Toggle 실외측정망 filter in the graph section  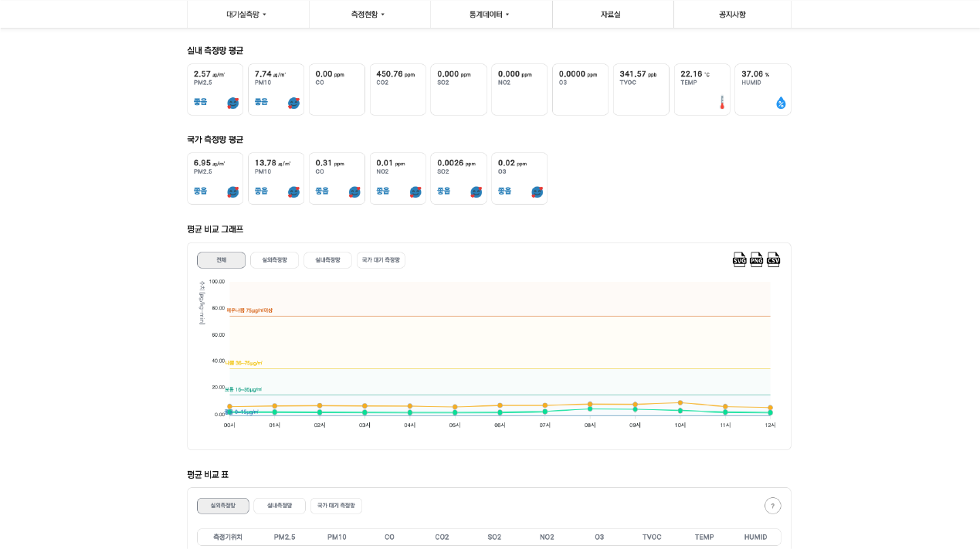click(x=274, y=260)
